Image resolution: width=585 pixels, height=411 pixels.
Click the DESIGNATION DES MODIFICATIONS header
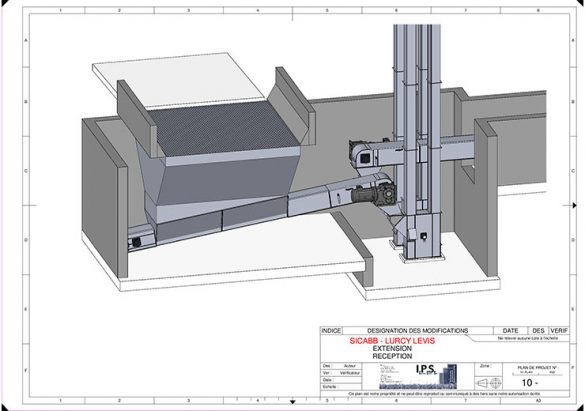(x=417, y=330)
